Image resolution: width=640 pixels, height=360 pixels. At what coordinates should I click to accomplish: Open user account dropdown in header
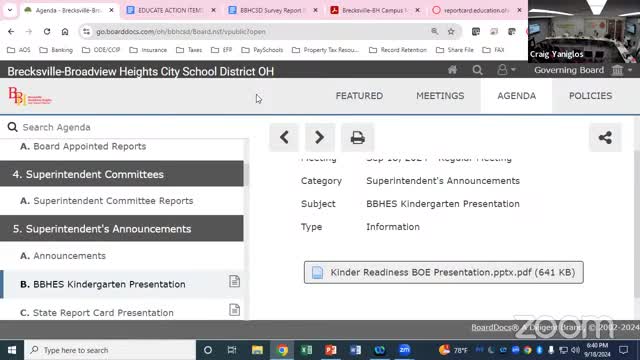506,70
